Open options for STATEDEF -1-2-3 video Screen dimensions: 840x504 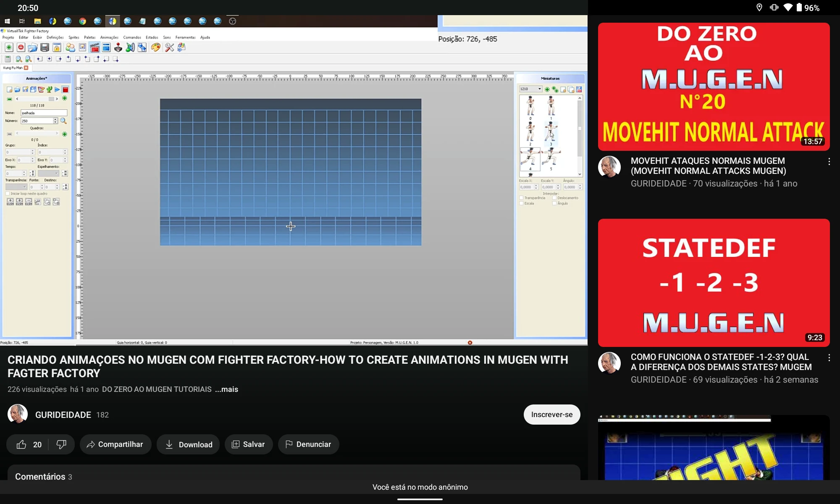coord(829,358)
